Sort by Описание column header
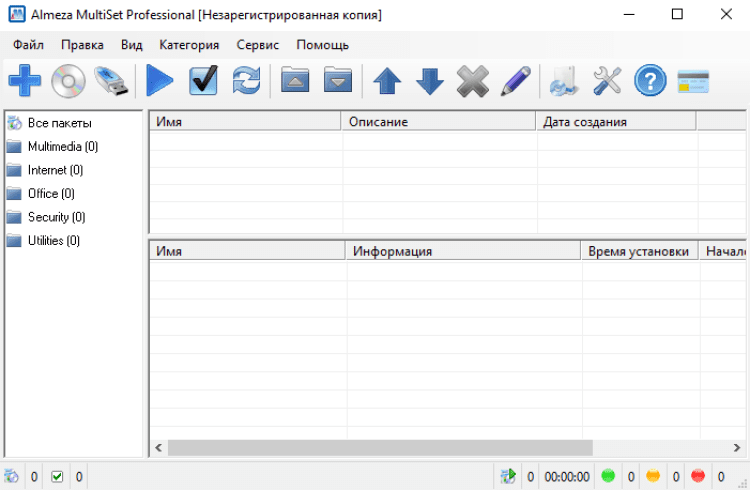This screenshot has width=750, height=490. (x=439, y=122)
